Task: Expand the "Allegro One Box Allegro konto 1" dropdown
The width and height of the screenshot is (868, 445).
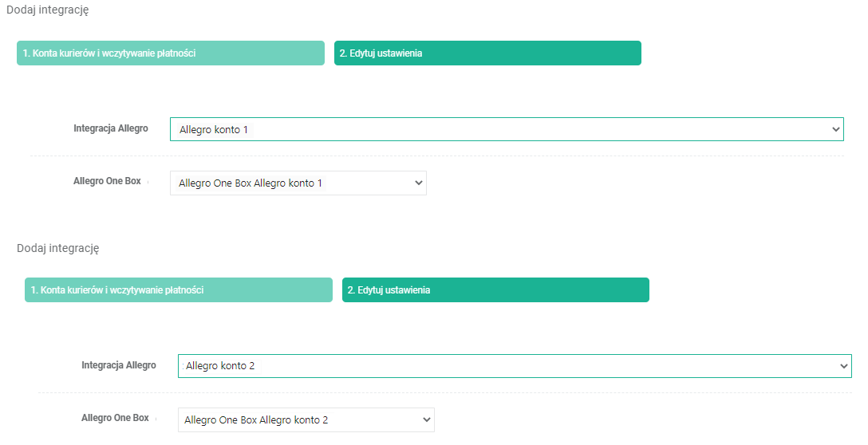Action: pyautogui.click(x=298, y=183)
